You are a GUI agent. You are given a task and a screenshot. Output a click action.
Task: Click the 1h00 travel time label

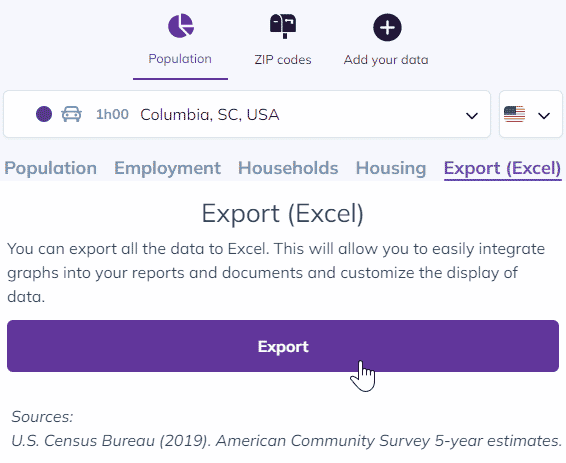tap(112, 114)
